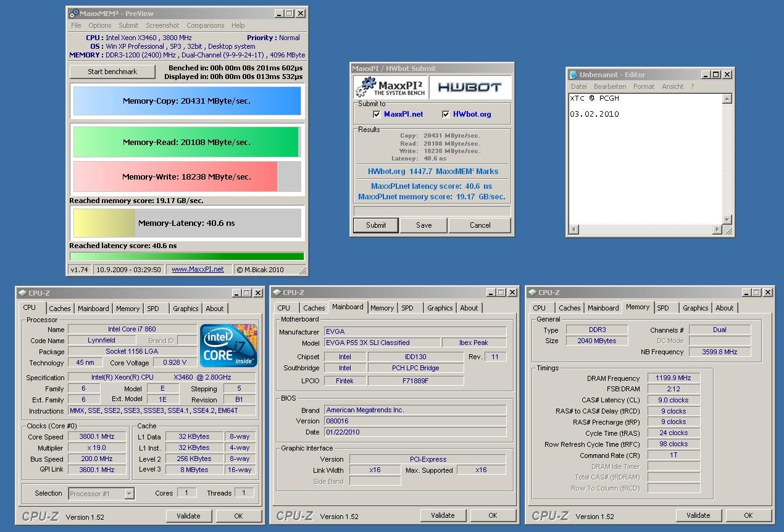This screenshot has height=532, width=784.
Task: Open the Options menu in MaxxMEM²
Action: click(x=100, y=25)
